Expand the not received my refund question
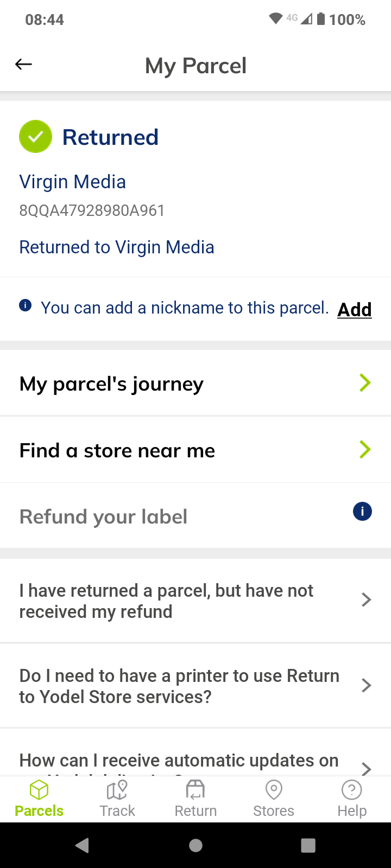This screenshot has height=868, width=391. tap(195, 601)
